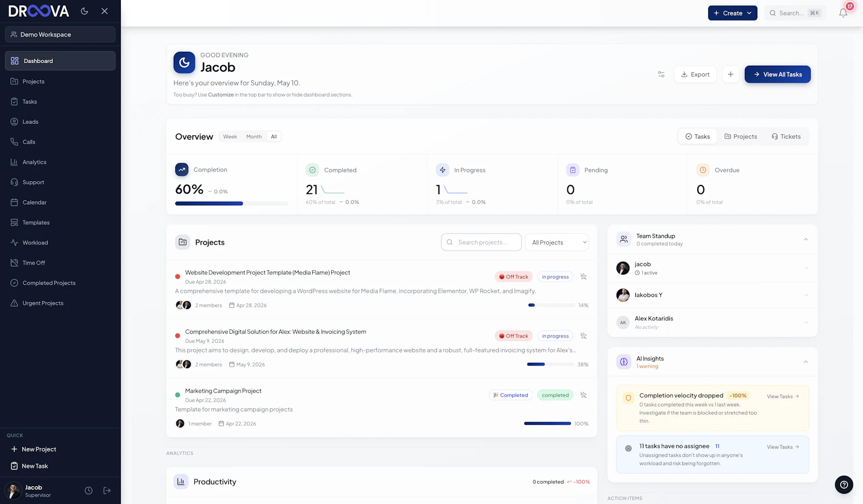Screen dimensions: 863x504
Task: Click Marketing Campaign 100% progress bar
Action: pyautogui.click(x=547, y=424)
